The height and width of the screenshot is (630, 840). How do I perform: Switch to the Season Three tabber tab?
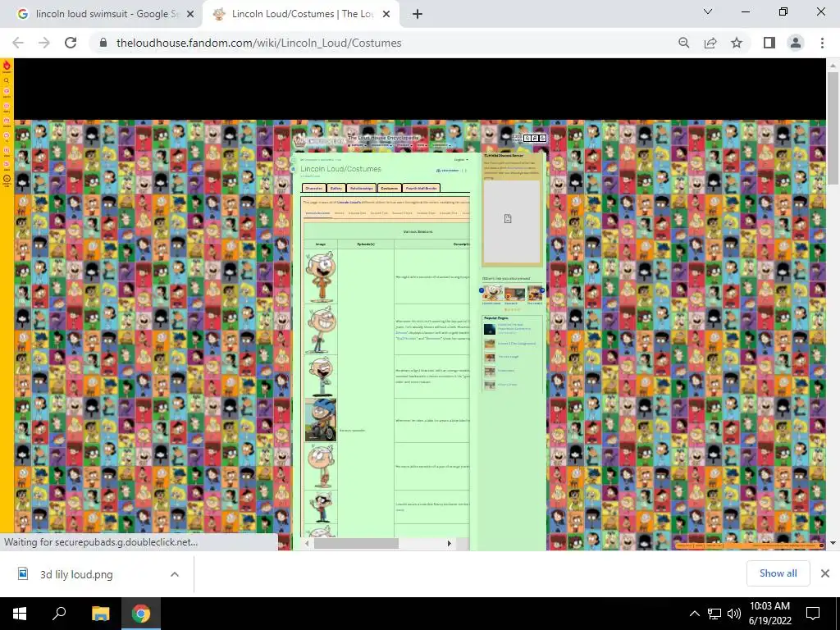tap(402, 213)
